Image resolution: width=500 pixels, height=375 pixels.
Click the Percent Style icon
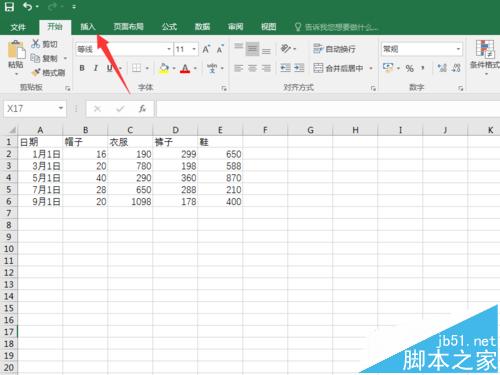pos(410,68)
